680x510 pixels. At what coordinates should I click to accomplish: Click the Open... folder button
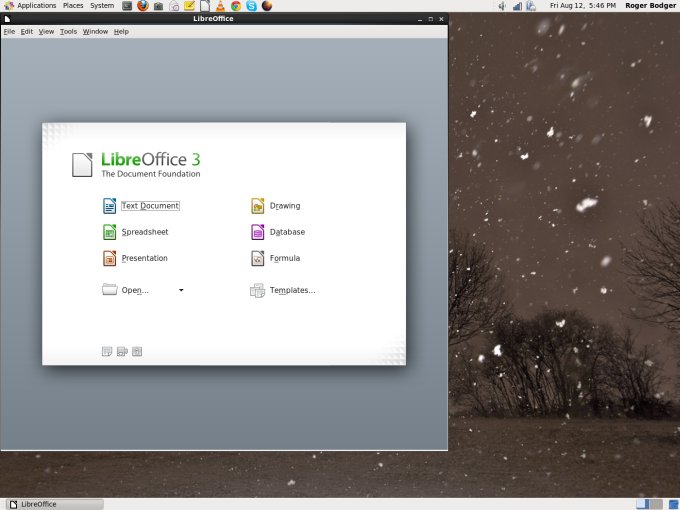(125, 290)
